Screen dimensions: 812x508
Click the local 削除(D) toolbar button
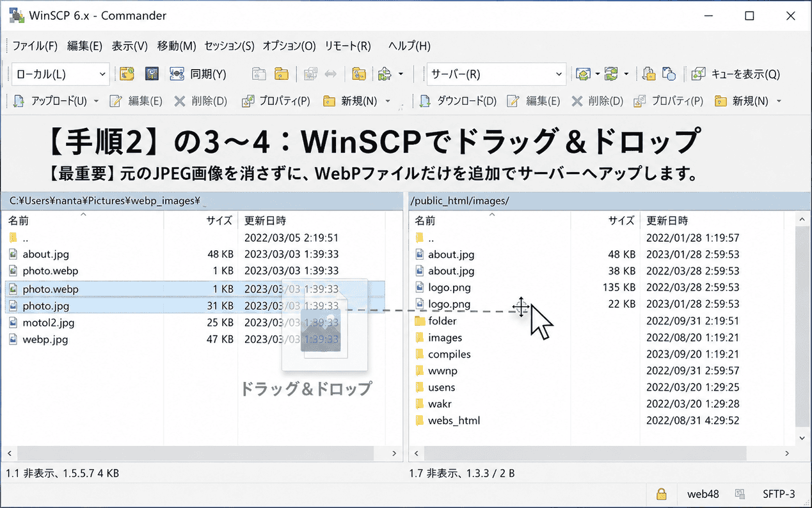click(x=200, y=101)
